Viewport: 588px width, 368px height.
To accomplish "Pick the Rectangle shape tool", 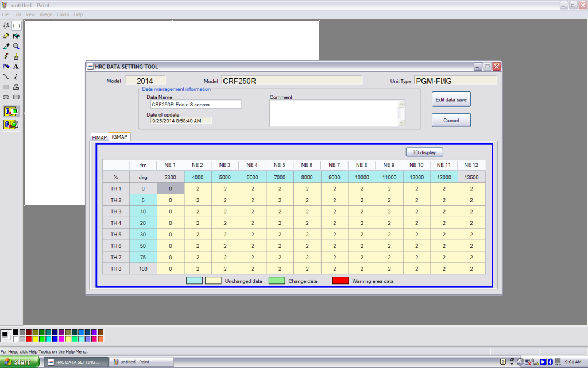I will click(x=6, y=87).
